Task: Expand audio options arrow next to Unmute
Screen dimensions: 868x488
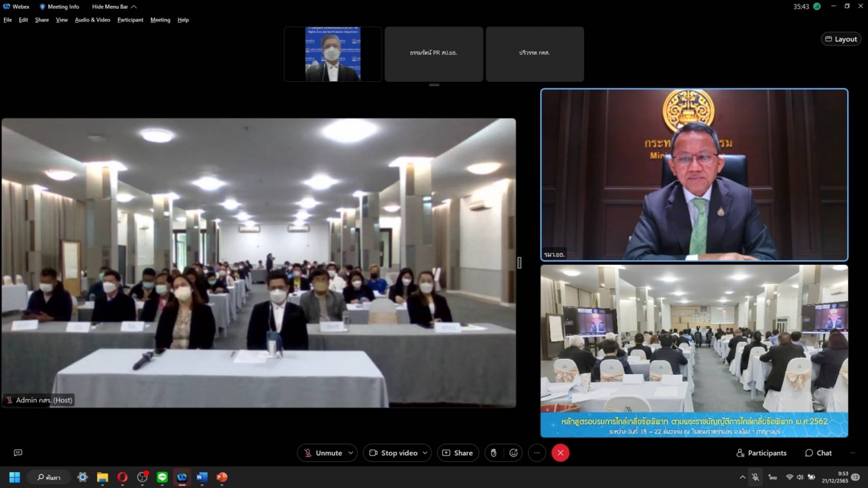Action: [351, 453]
